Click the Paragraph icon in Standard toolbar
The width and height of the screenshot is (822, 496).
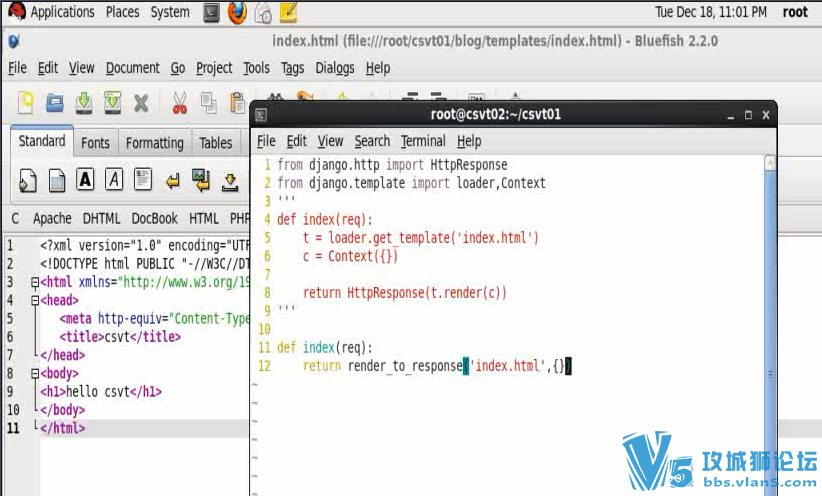(143, 179)
